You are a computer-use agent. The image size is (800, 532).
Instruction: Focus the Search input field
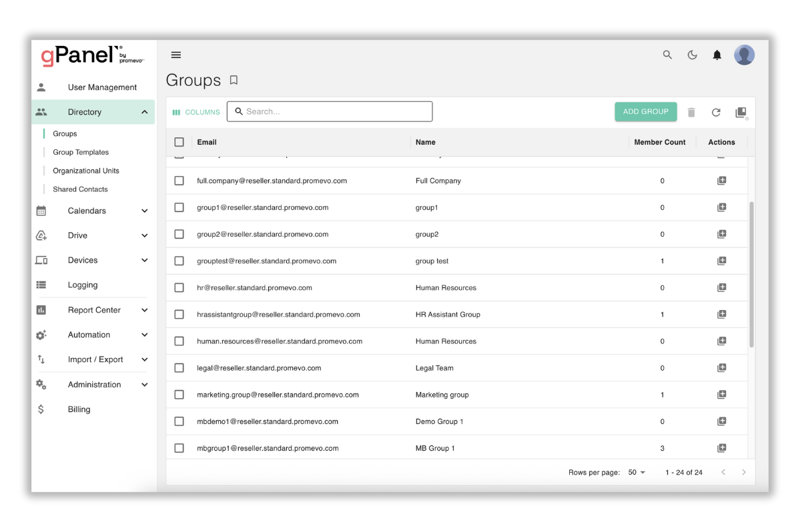tap(330, 111)
